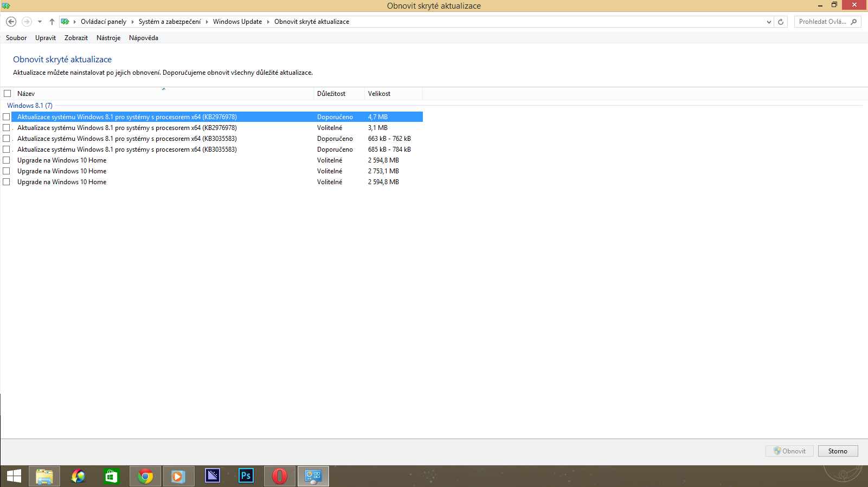Select the 3,1 MB size cell
Image resolution: width=868 pixels, height=487 pixels.
coord(378,128)
